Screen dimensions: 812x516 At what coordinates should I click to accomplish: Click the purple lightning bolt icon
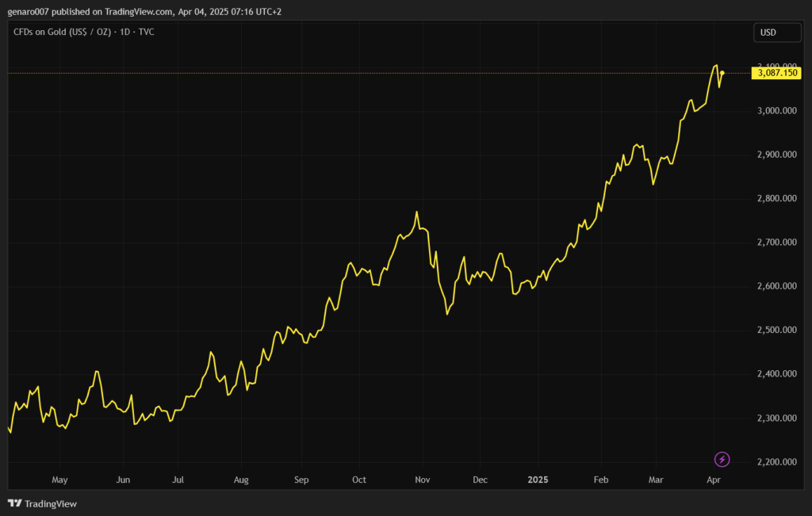[x=722, y=459]
